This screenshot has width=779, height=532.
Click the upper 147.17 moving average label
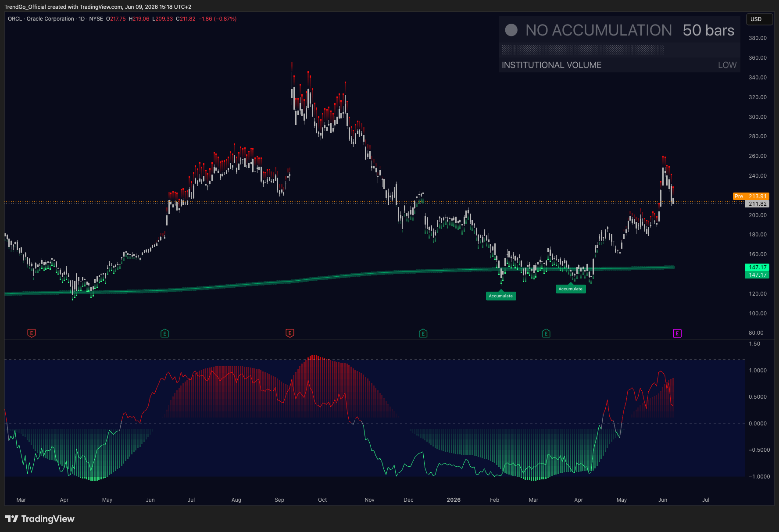(758, 268)
